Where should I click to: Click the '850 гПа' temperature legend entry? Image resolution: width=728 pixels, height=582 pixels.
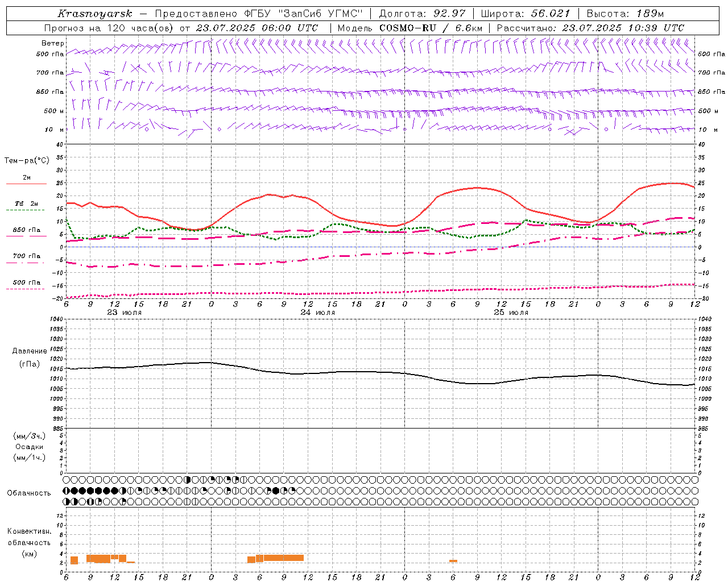tap(27, 230)
